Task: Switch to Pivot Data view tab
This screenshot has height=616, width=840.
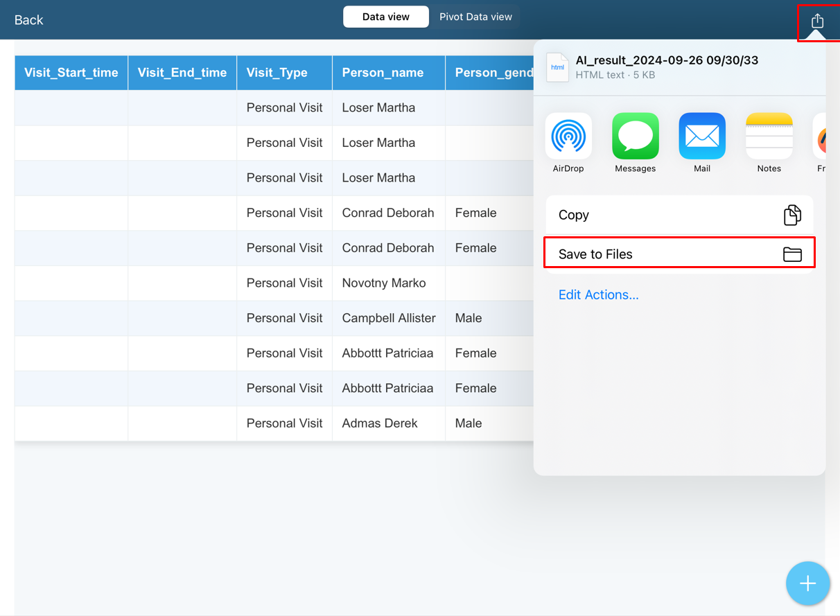Action: coord(475,17)
